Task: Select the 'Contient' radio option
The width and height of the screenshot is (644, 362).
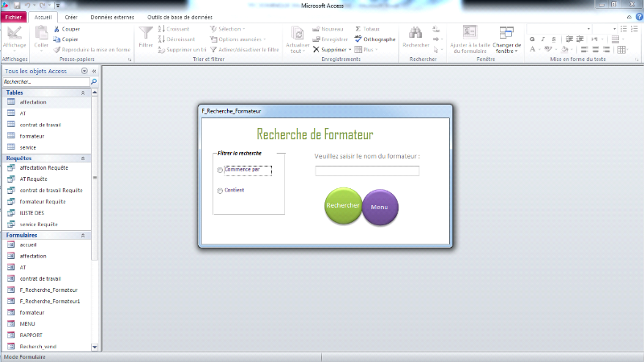Action: pyautogui.click(x=221, y=191)
